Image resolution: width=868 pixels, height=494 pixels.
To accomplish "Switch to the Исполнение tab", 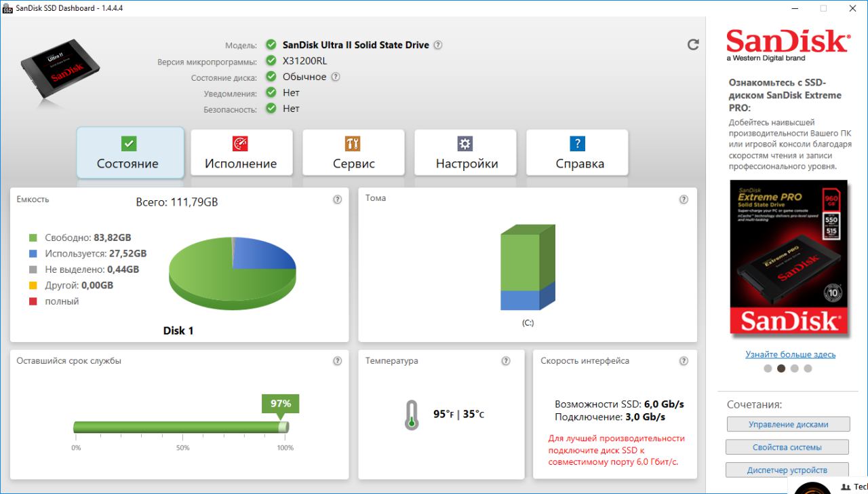I will 241,153.
